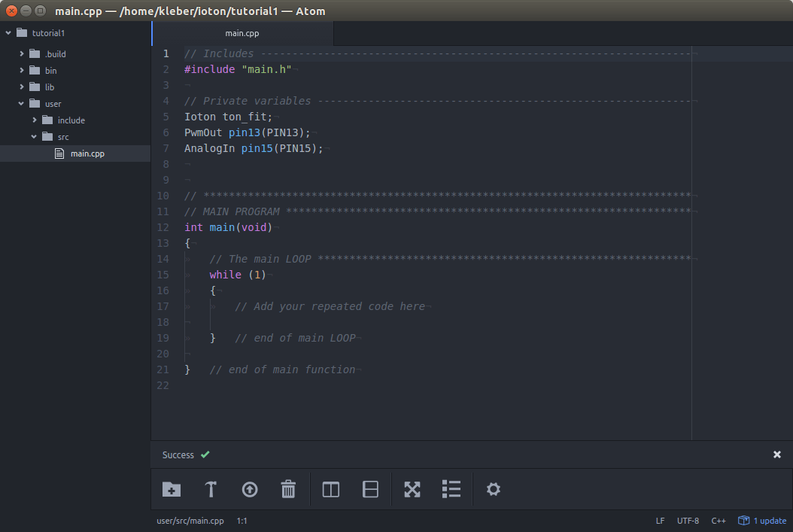Click 'Ioton ton_fit;' code line
793x532 pixels.
point(228,117)
